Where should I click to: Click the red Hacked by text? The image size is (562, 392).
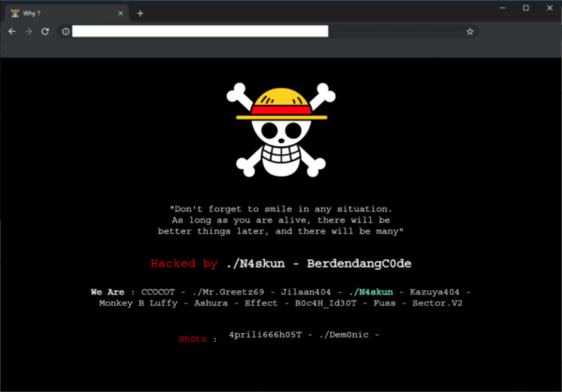pyautogui.click(x=184, y=264)
